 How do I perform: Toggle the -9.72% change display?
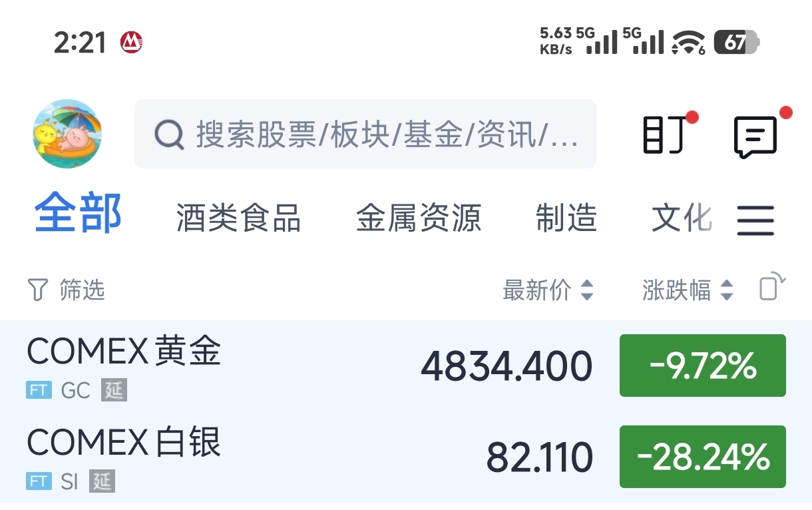click(x=702, y=366)
